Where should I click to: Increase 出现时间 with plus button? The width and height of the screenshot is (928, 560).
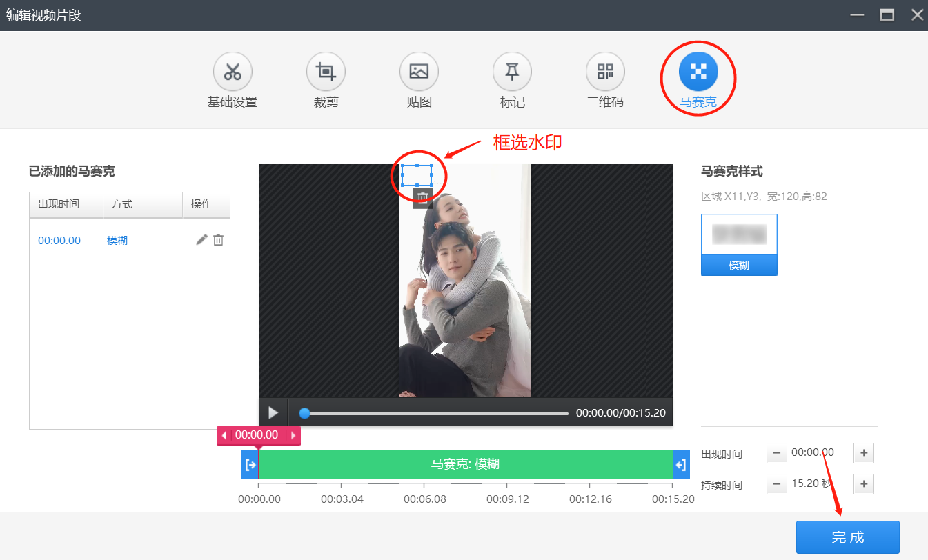(x=864, y=453)
